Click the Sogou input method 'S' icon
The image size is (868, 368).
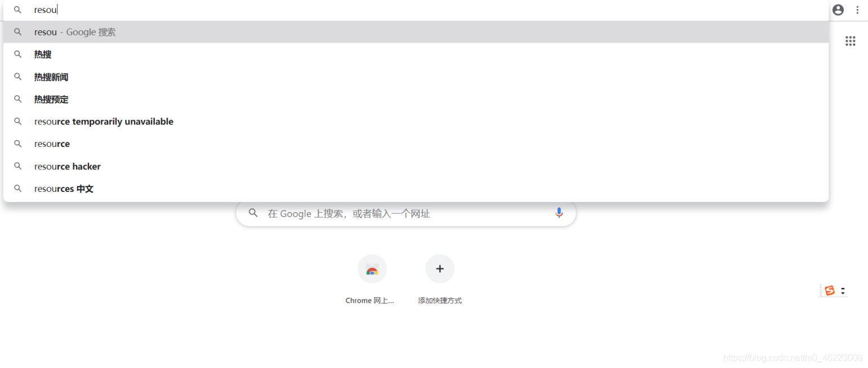pos(830,291)
